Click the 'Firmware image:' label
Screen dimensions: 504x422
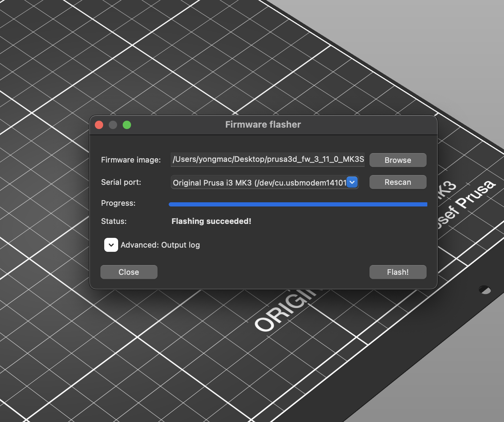[x=131, y=160]
